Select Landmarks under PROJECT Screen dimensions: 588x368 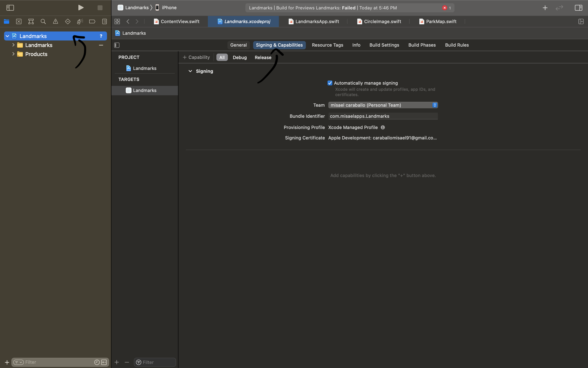pyautogui.click(x=145, y=68)
